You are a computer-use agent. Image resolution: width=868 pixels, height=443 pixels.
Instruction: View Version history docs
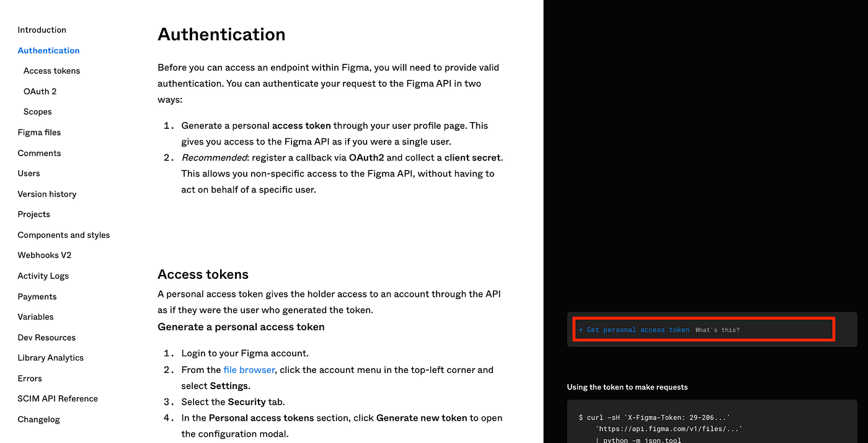[x=46, y=194]
